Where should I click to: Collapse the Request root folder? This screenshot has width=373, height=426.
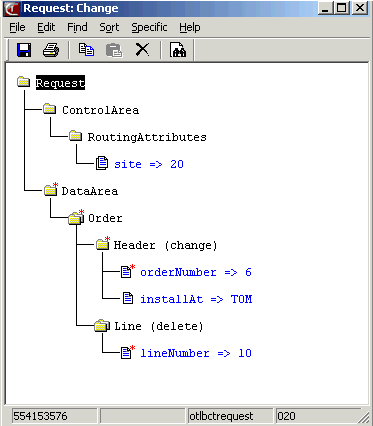(23, 81)
